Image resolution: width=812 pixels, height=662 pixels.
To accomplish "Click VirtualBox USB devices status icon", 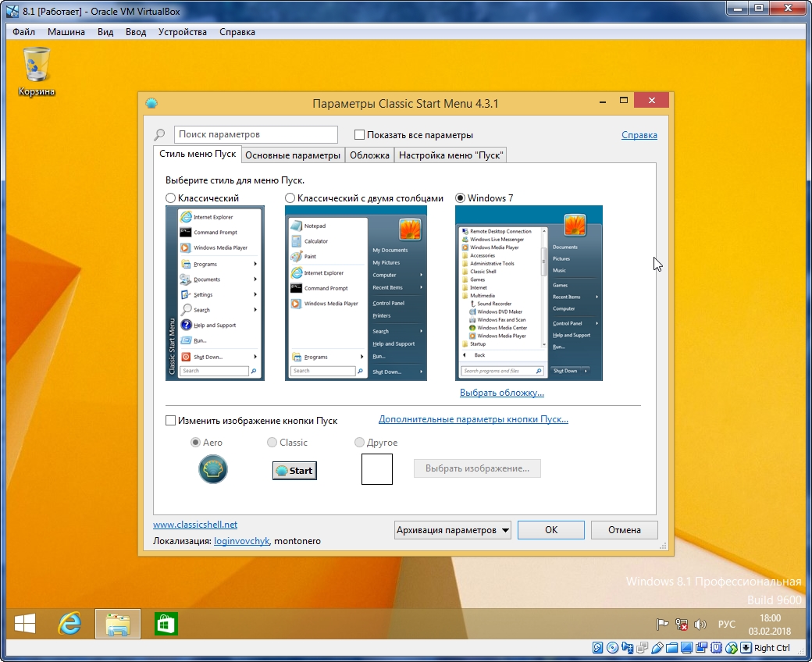I will tap(657, 647).
